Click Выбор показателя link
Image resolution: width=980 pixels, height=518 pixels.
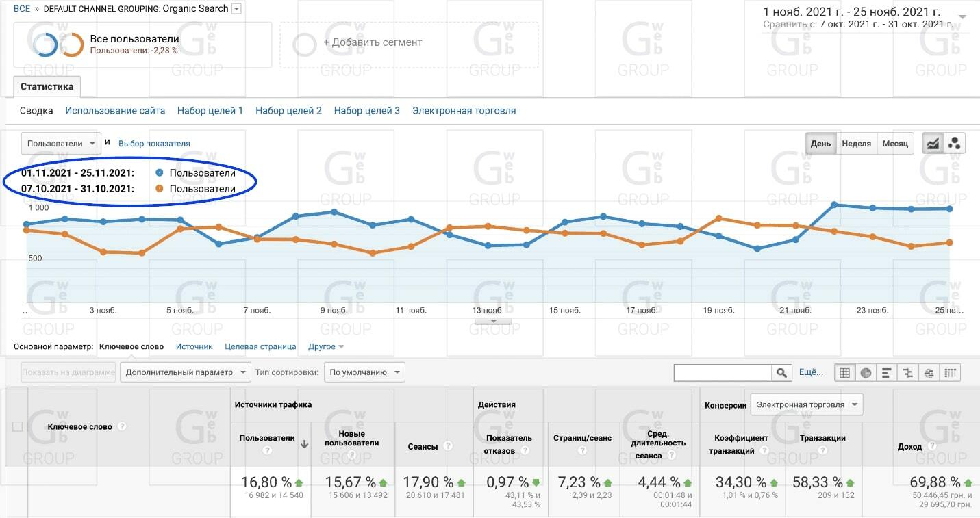[154, 144]
